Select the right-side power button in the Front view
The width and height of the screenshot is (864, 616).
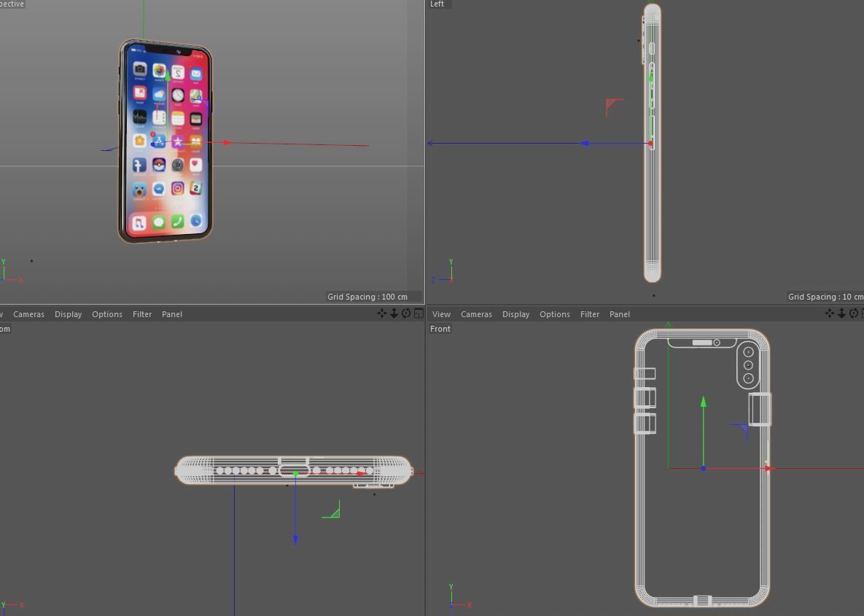pos(760,410)
